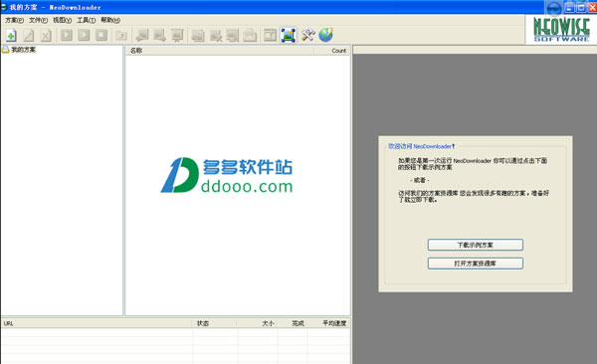Click the Neowise Software logo
The height and width of the screenshot is (364, 597).
[561, 30]
